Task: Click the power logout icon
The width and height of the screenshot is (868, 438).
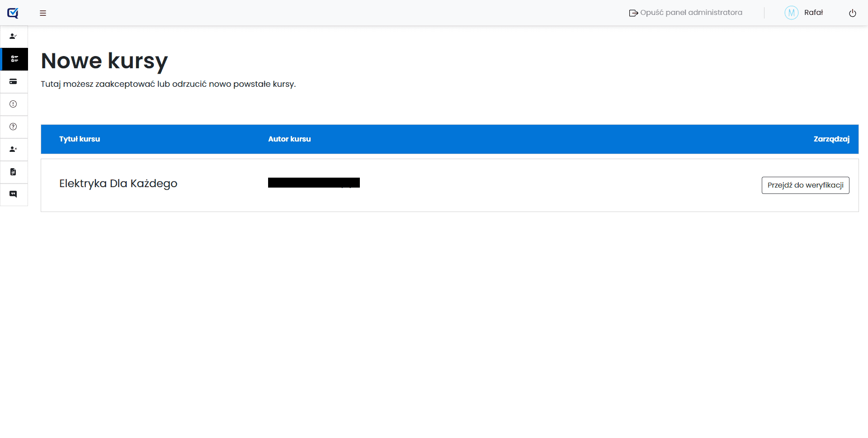Action: pos(852,13)
